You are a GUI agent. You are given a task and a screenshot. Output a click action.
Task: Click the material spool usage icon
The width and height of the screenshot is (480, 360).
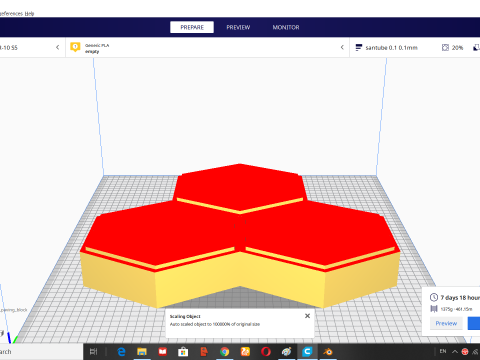click(x=434, y=309)
